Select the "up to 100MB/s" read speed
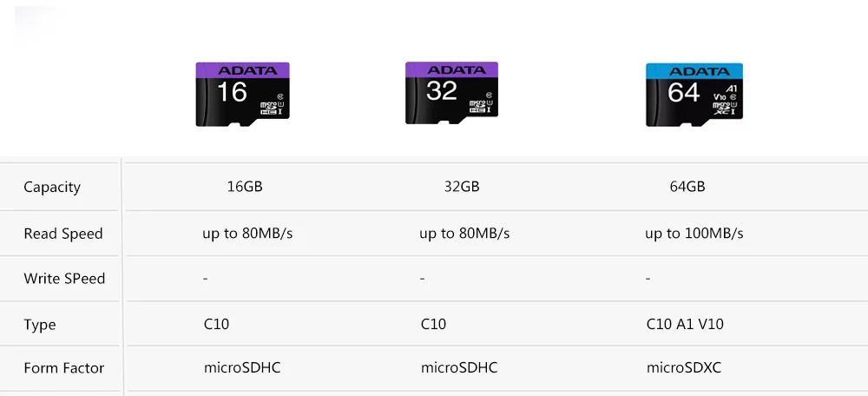868x396 pixels. point(694,234)
